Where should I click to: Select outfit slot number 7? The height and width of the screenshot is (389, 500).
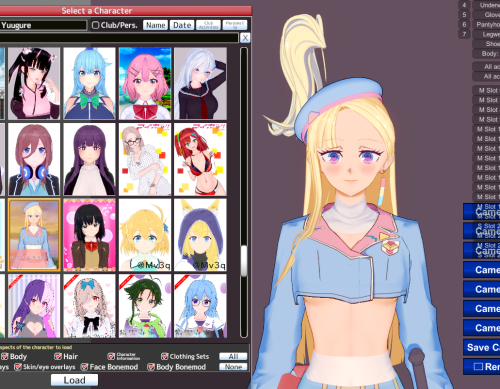pos(464,34)
